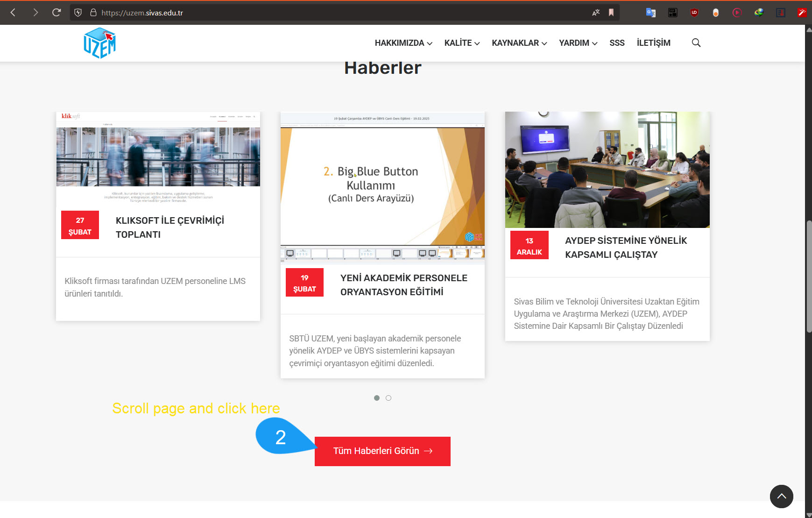Viewport: 812px width, 518px height.
Task: Go to the SSS menu item
Action: [617, 43]
